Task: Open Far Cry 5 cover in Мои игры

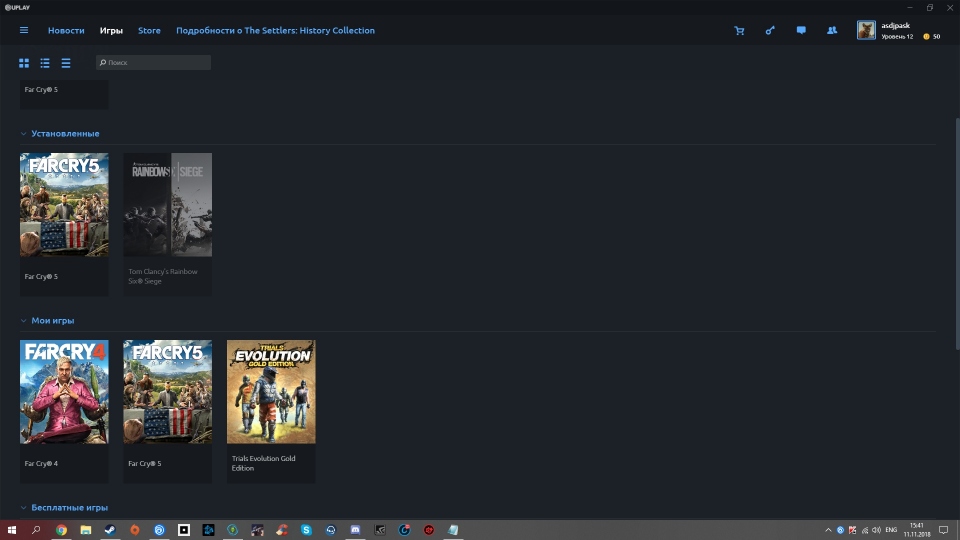Action: 168,392
